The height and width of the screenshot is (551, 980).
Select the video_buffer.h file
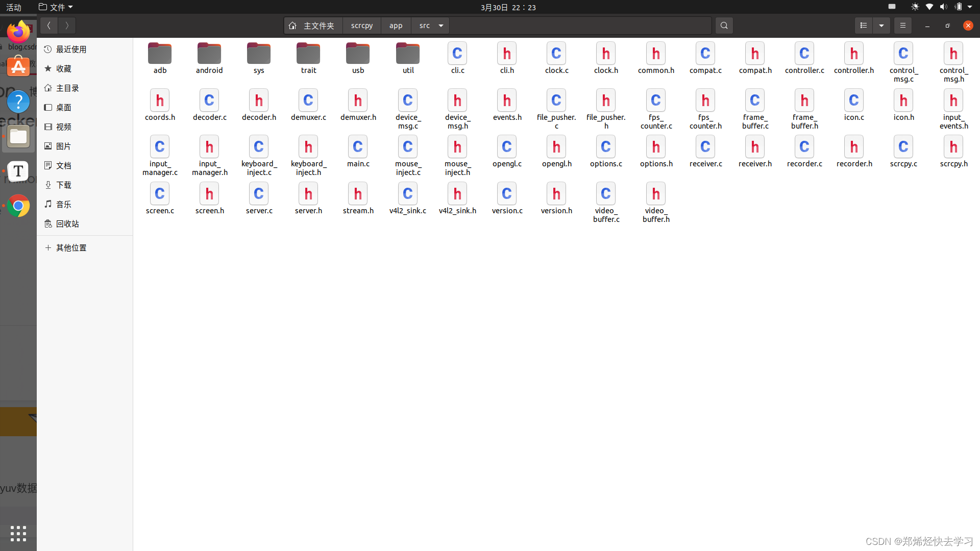(656, 203)
